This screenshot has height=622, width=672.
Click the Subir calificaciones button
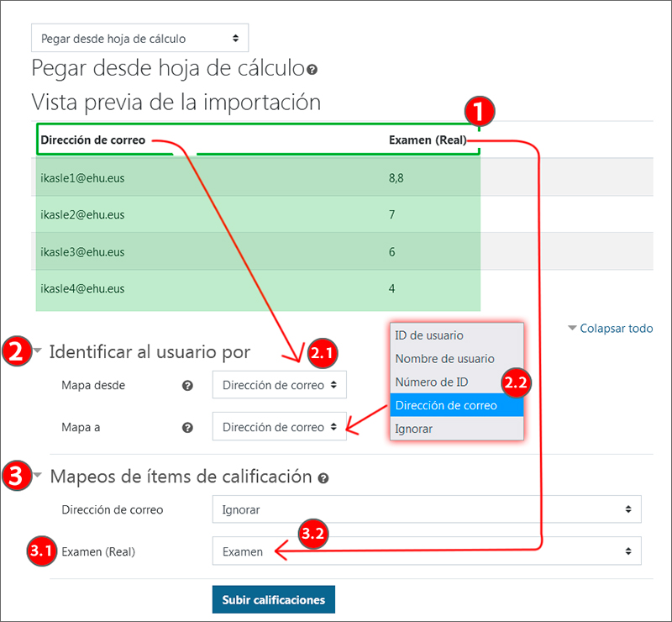click(x=274, y=600)
